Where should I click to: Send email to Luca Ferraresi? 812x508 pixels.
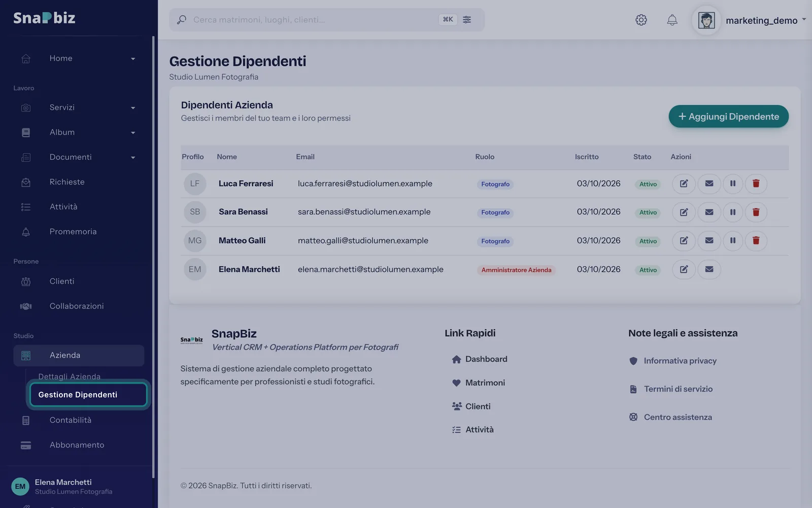(x=709, y=183)
